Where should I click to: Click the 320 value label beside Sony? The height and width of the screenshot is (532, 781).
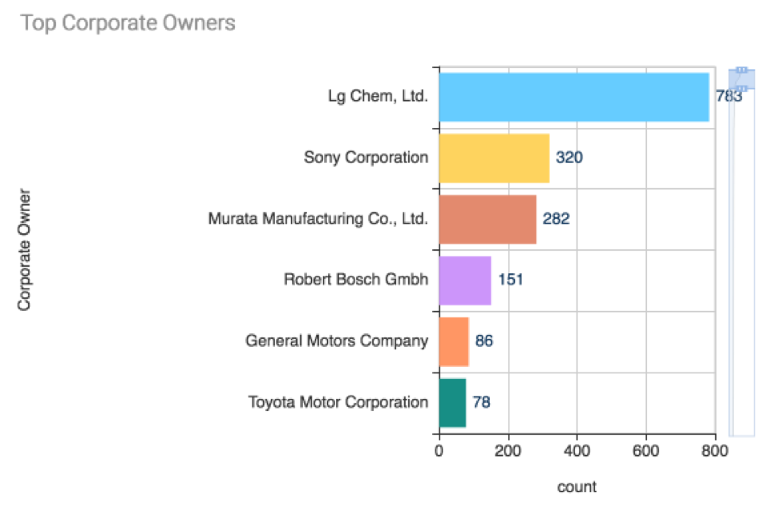click(569, 158)
